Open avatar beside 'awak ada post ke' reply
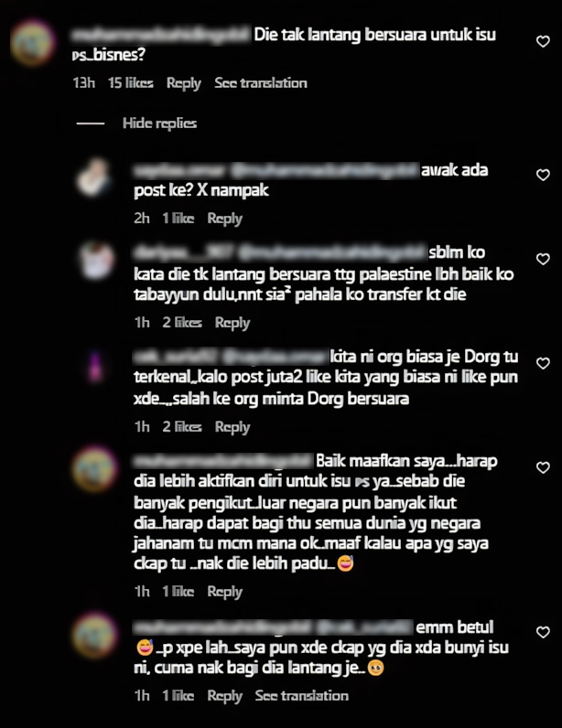 94,178
